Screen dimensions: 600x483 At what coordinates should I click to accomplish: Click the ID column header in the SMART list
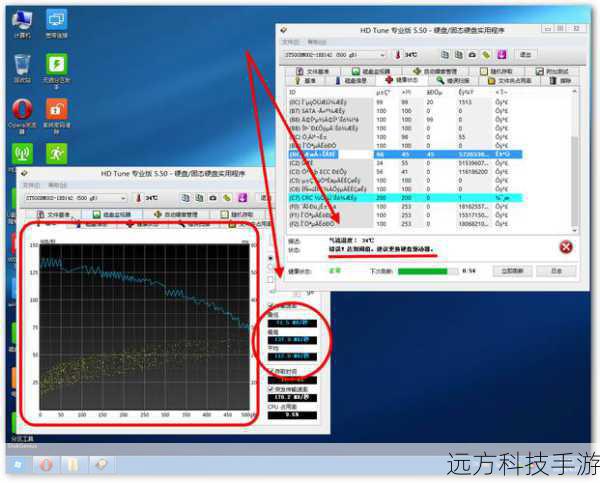pos(292,92)
